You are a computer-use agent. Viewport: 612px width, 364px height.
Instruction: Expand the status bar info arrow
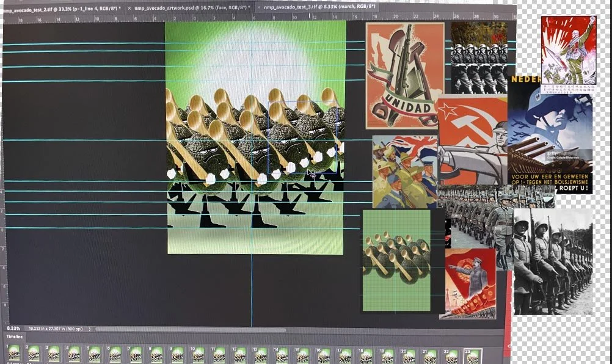pyautogui.click(x=89, y=329)
